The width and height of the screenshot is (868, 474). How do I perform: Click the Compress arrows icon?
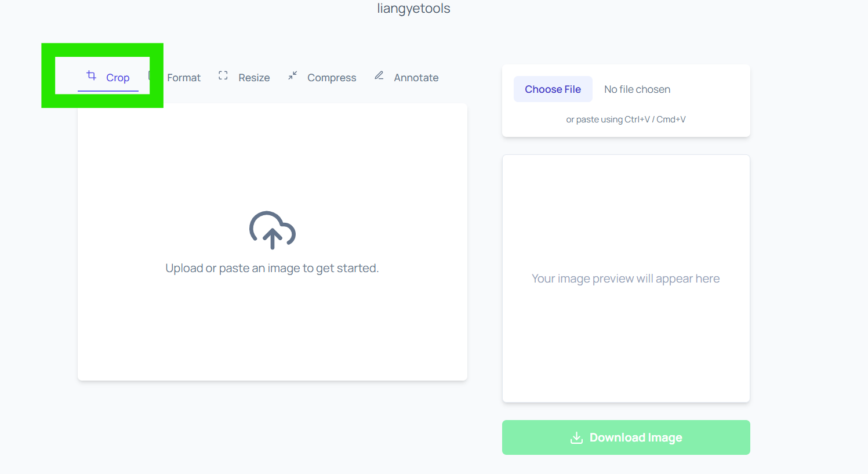click(292, 75)
